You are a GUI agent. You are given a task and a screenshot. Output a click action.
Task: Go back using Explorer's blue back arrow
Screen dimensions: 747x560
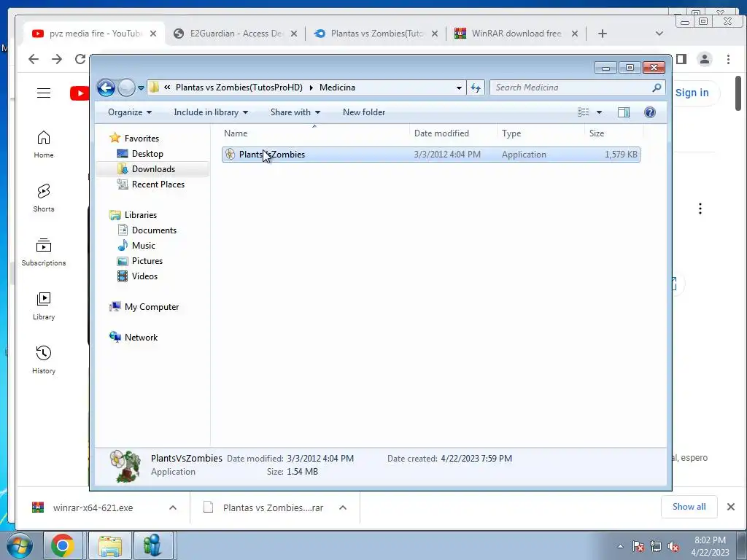107,87
